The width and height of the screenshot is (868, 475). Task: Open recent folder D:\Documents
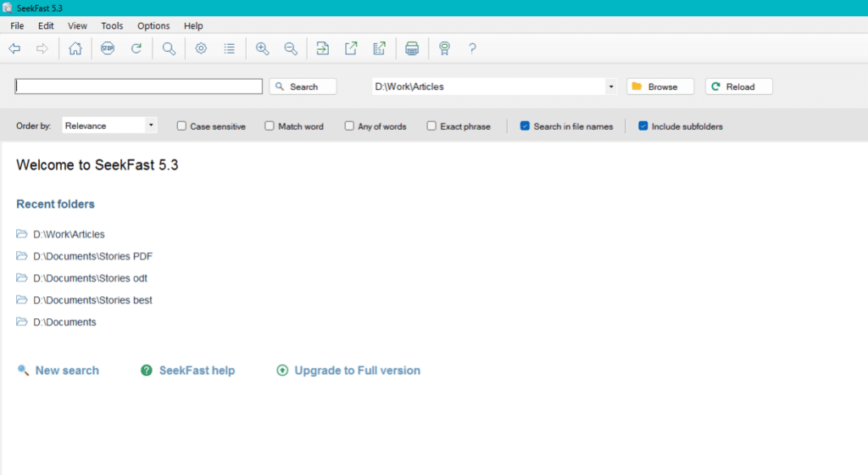pos(64,322)
